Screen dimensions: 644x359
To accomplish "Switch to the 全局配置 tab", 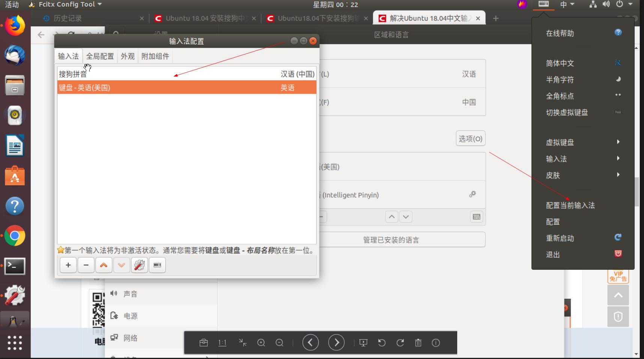I will pyautogui.click(x=100, y=56).
